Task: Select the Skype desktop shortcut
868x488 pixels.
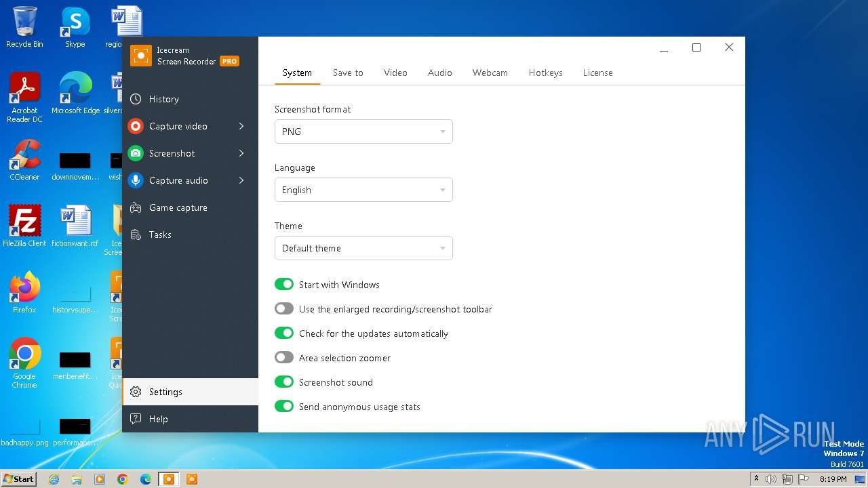Action: pyautogui.click(x=75, y=27)
